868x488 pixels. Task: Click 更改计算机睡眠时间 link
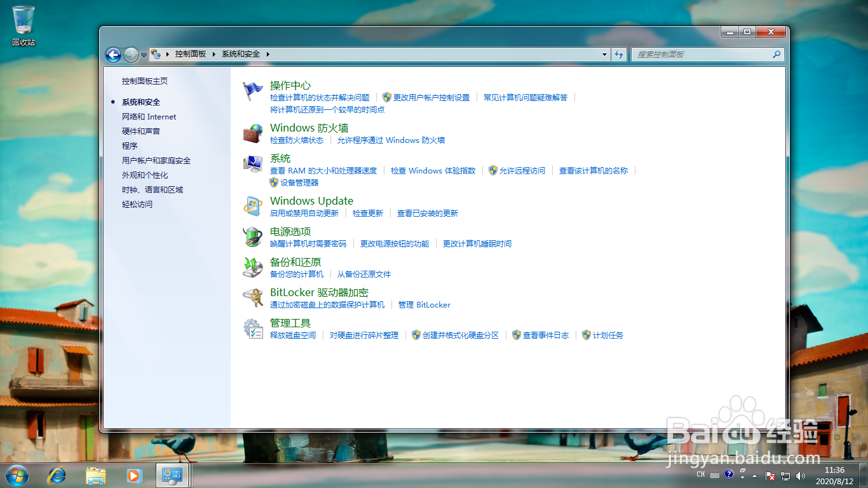tap(477, 244)
